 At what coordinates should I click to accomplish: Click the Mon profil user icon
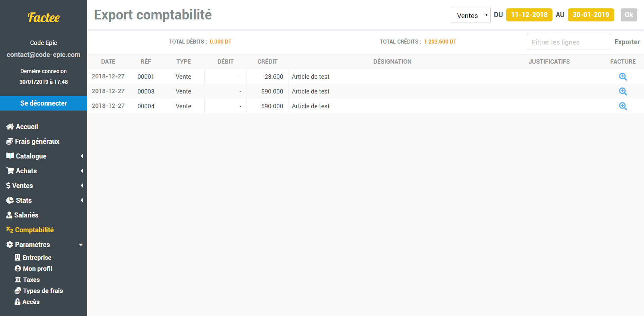[x=18, y=268]
